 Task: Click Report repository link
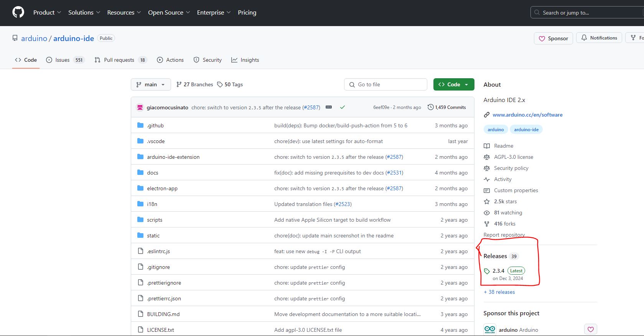[x=504, y=235]
